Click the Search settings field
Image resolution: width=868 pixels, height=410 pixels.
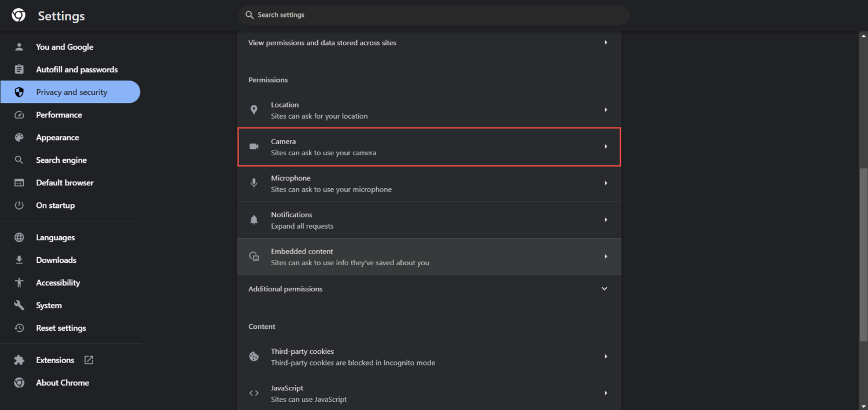click(x=434, y=15)
